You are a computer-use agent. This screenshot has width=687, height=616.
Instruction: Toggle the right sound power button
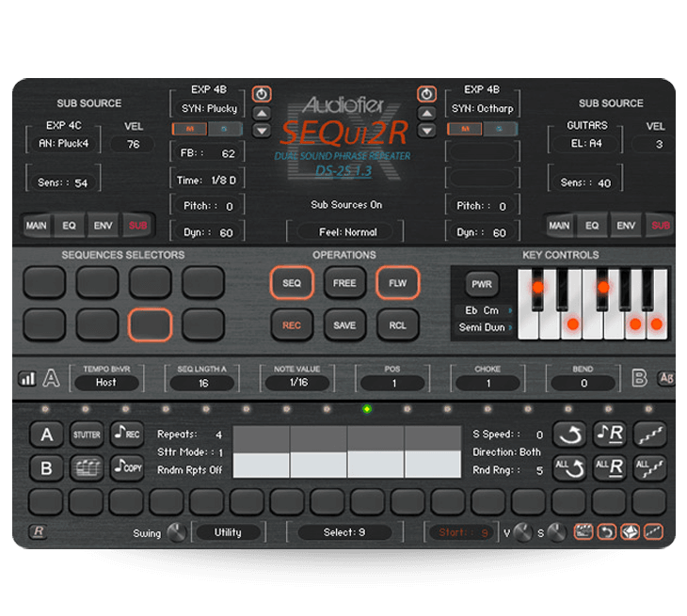tap(426, 94)
